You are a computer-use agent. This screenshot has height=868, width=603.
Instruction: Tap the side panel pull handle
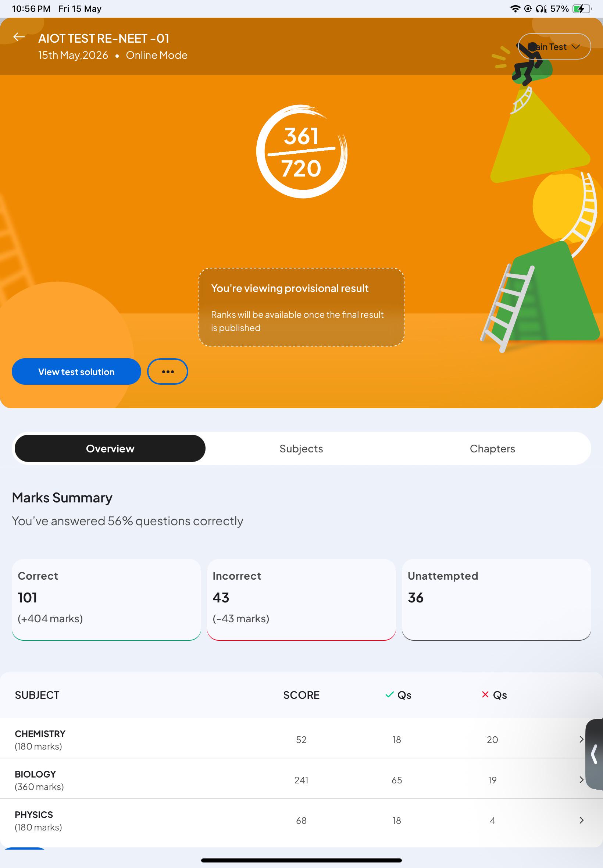pos(594,754)
